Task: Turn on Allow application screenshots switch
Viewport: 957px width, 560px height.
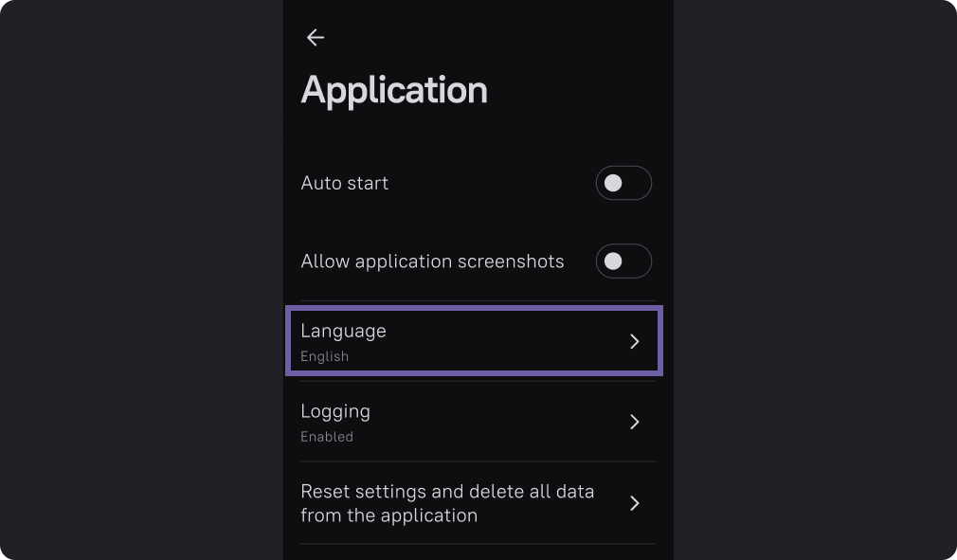Action: pos(623,262)
